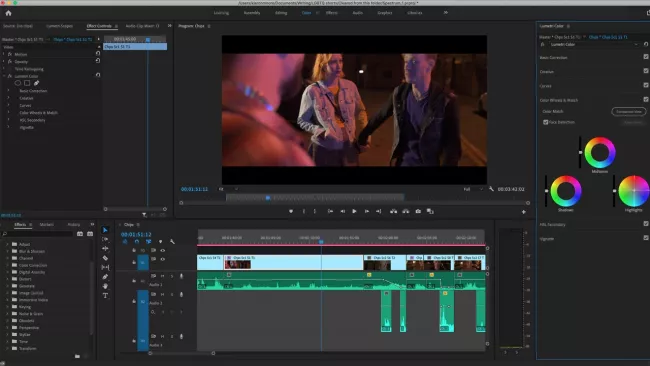The image size is (650, 366).
Task: Toggle top video track output eye
Action: tap(162, 250)
